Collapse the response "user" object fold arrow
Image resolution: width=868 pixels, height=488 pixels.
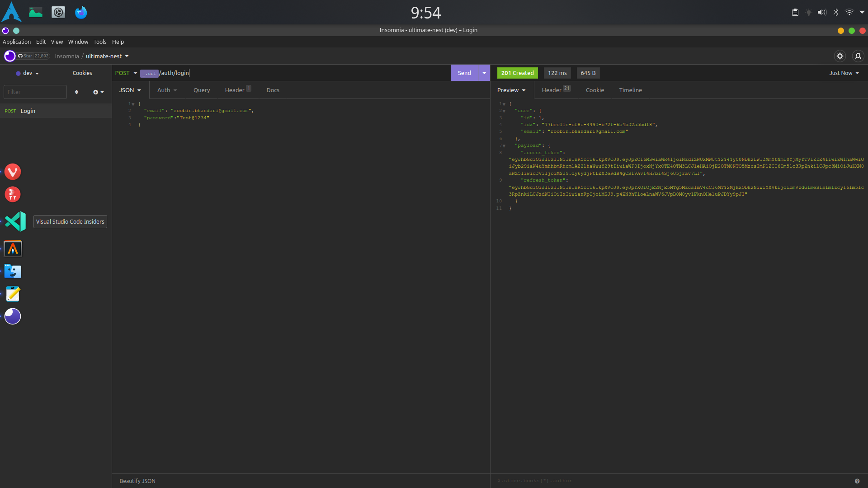pos(504,111)
